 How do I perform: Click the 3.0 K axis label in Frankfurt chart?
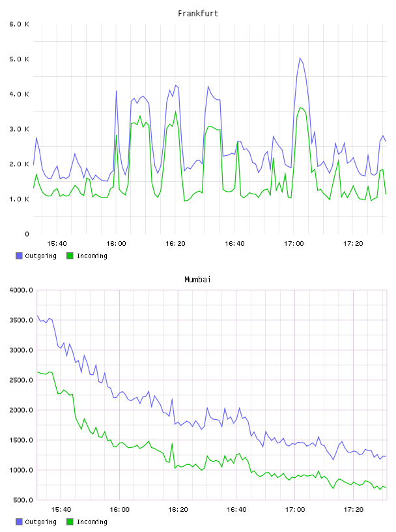click(x=20, y=129)
